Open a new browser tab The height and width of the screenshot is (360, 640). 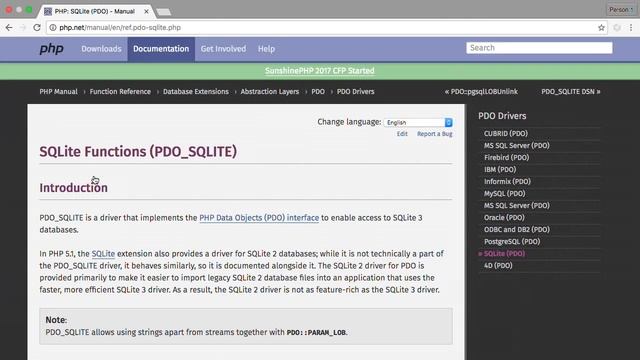click(x=164, y=12)
